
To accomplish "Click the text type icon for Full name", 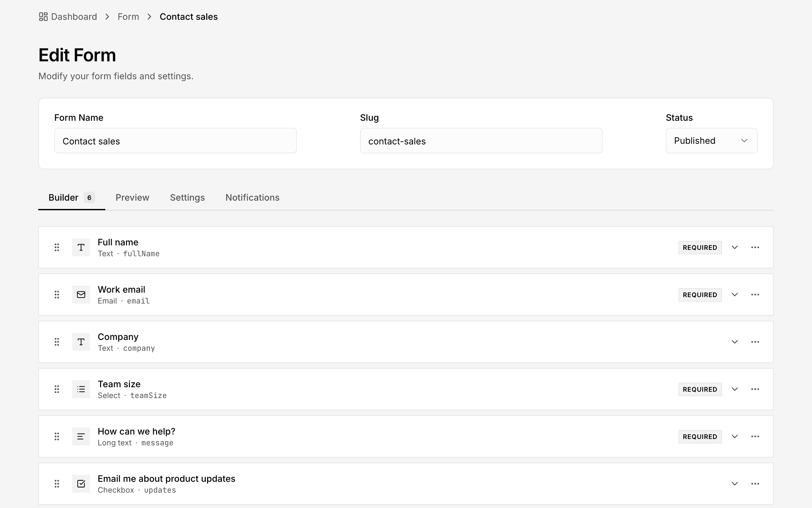I will pyautogui.click(x=81, y=247).
